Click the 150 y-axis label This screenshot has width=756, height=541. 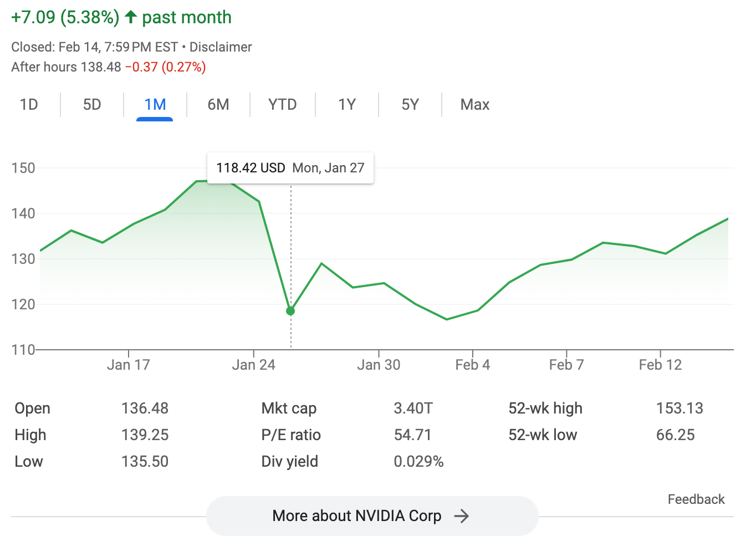tap(23, 168)
